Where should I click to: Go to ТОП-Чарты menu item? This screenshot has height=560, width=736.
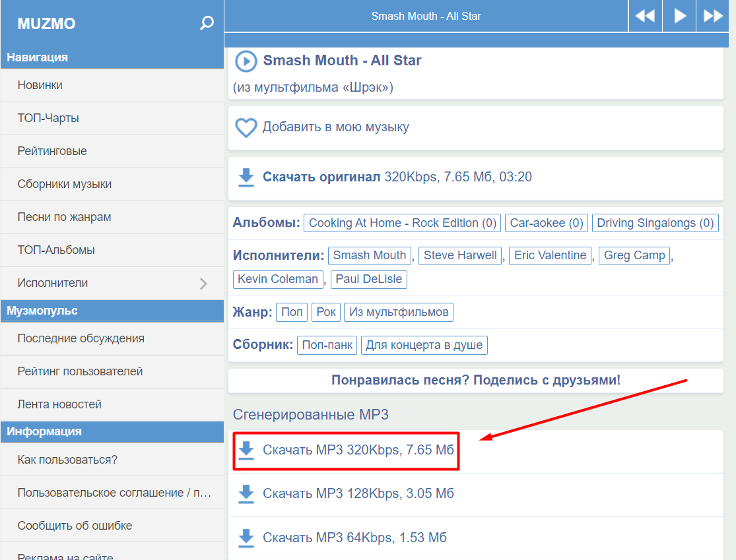[x=48, y=118]
